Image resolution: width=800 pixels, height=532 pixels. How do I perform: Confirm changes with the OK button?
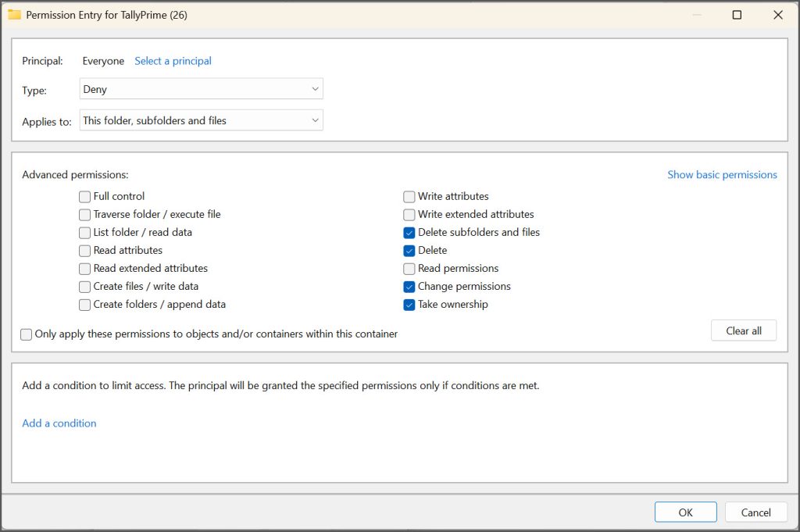(x=685, y=512)
